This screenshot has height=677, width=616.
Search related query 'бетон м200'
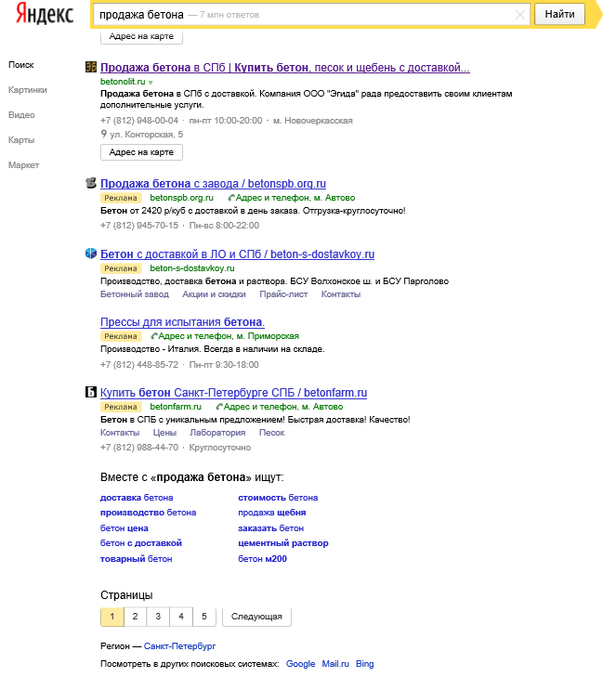point(262,559)
